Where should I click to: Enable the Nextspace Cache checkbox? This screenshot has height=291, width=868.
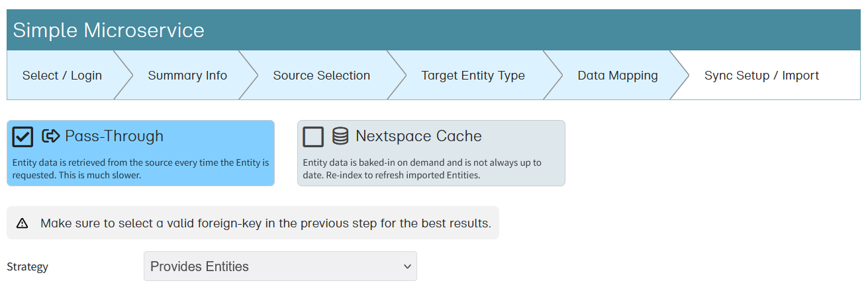(313, 137)
